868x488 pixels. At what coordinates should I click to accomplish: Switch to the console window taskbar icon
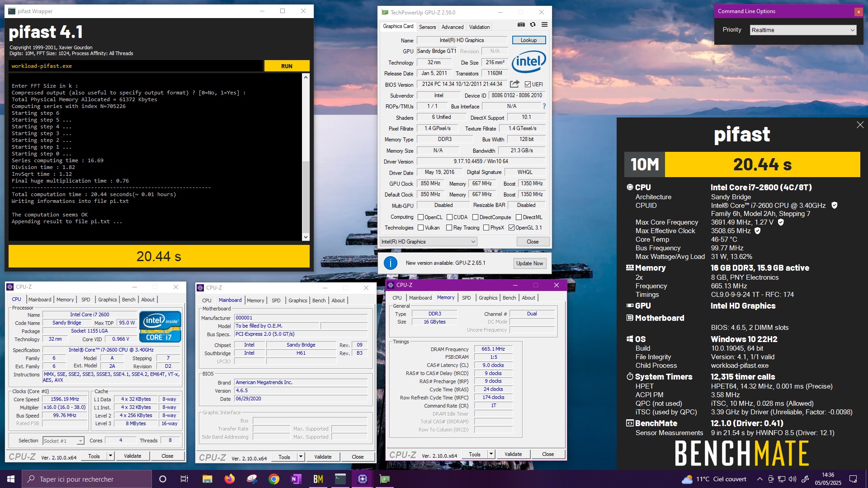340,479
